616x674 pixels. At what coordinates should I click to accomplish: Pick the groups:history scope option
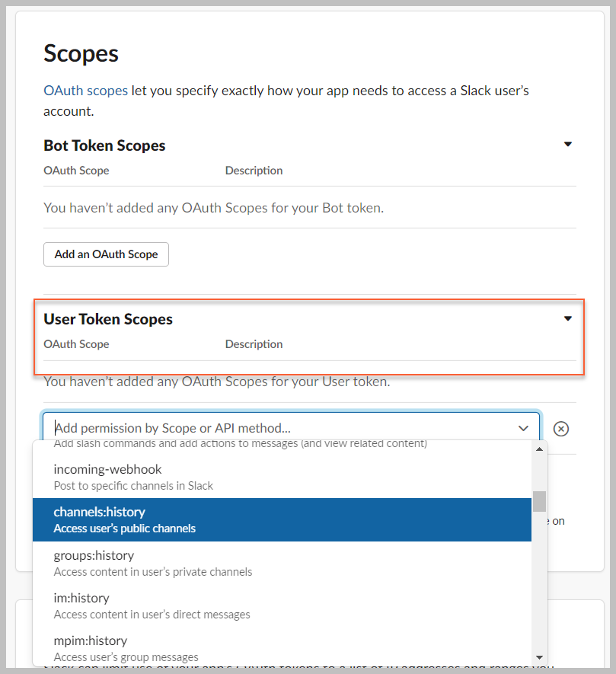(282, 563)
